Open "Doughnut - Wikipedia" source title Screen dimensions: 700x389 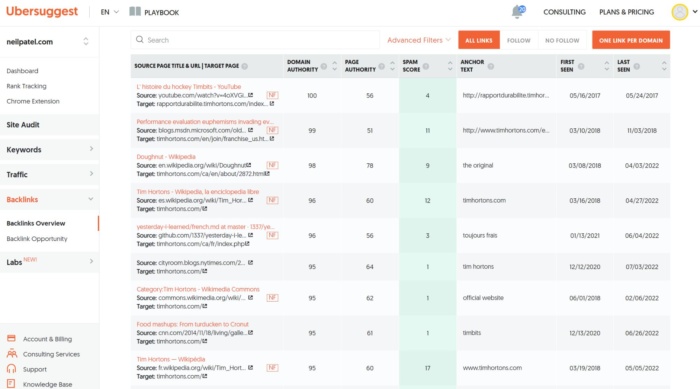(x=166, y=156)
